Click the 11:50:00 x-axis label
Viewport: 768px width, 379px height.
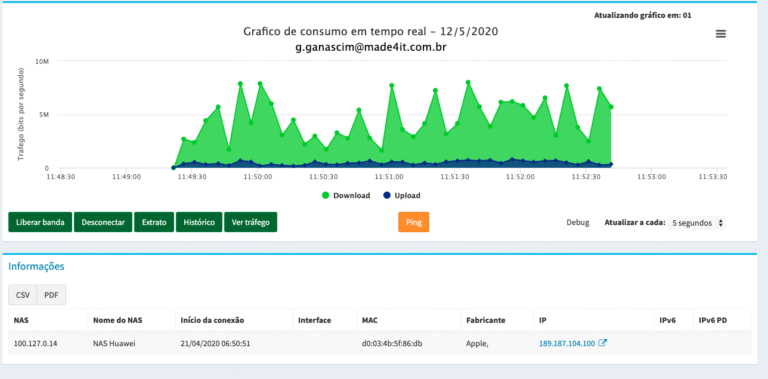[258, 176]
